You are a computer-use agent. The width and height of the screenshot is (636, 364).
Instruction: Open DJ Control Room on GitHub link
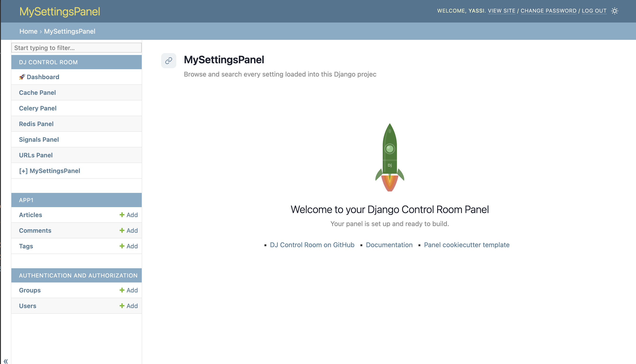coord(312,245)
